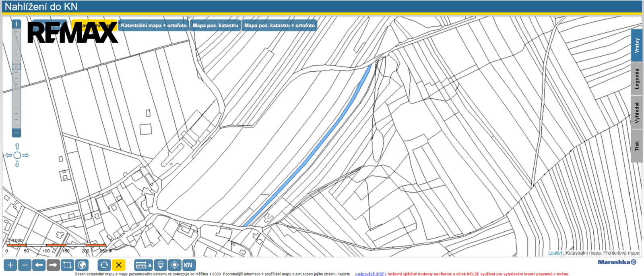Click the KN info button
The height and width of the screenshot is (276, 644).
coord(188,265)
